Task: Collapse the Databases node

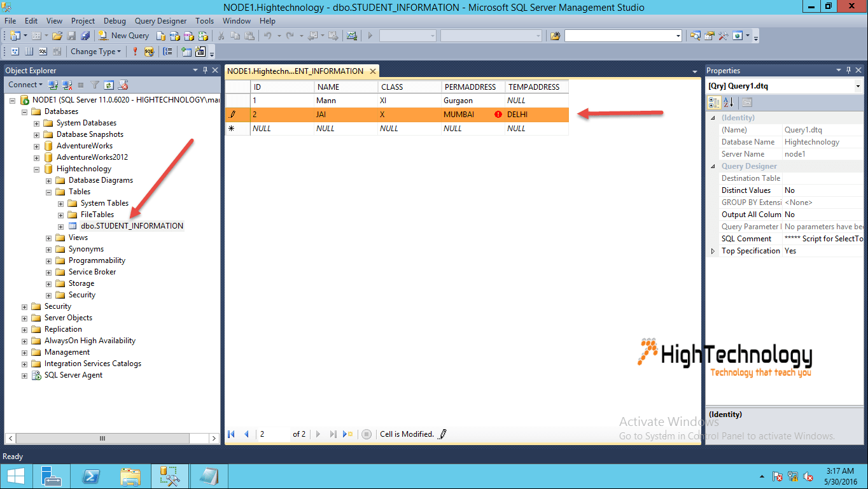Action: [x=25, y=111]
